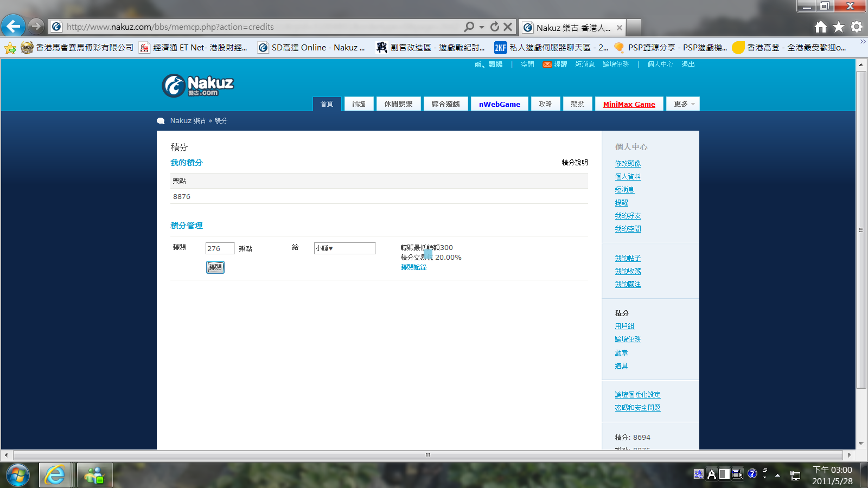Open the browser home icon
Viewport: 868px width, 488px height.
821,27
